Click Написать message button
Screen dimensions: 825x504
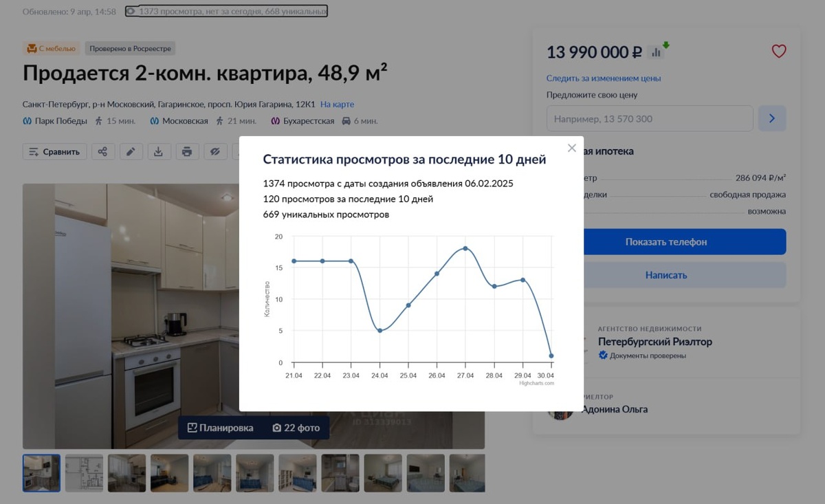[666, 275]
